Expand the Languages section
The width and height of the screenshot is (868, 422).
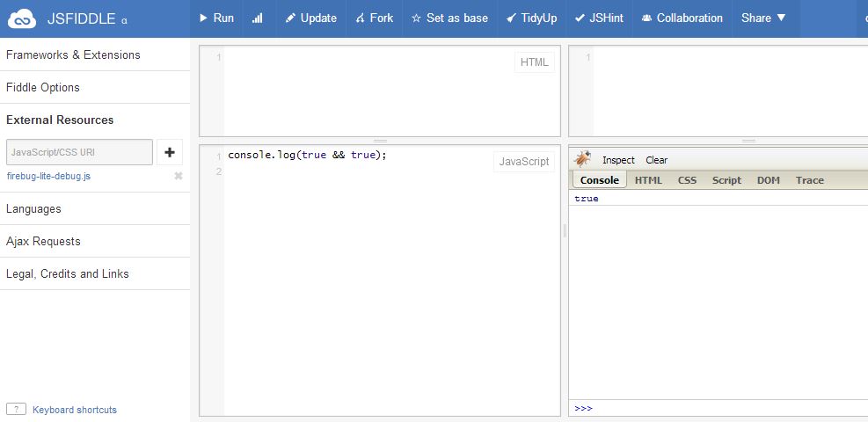pyautogui.click(x=95, y=209)
